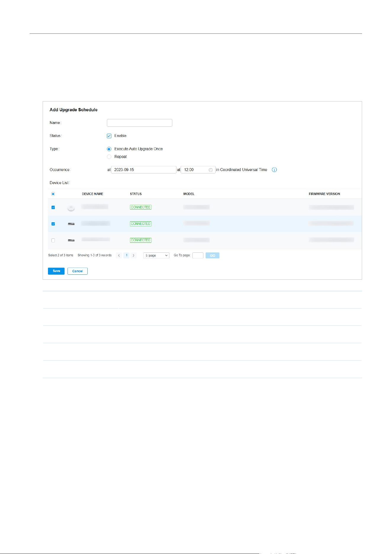Select the Repeat radio button
Viewport: 392px width, 554px height.
[x=109, y=157]
